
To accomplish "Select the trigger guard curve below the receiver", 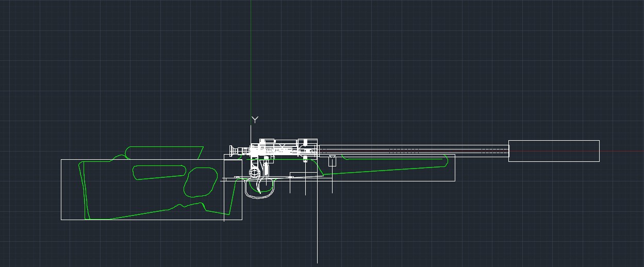I will 260,189.
